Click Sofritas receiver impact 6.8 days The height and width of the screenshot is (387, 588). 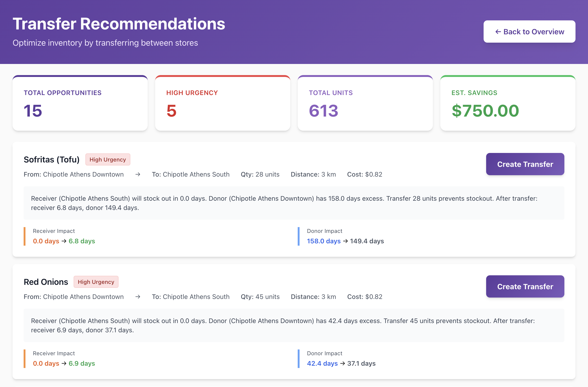(81, 241)
